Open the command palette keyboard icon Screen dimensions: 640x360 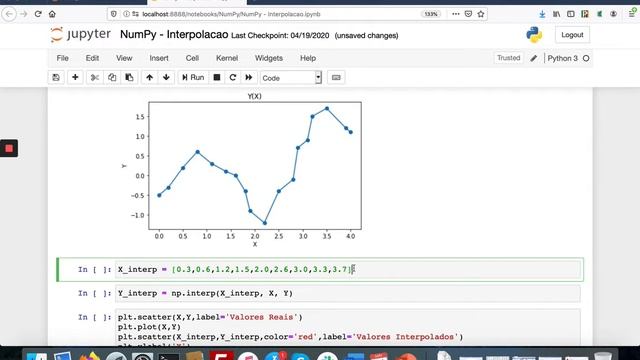336,78
